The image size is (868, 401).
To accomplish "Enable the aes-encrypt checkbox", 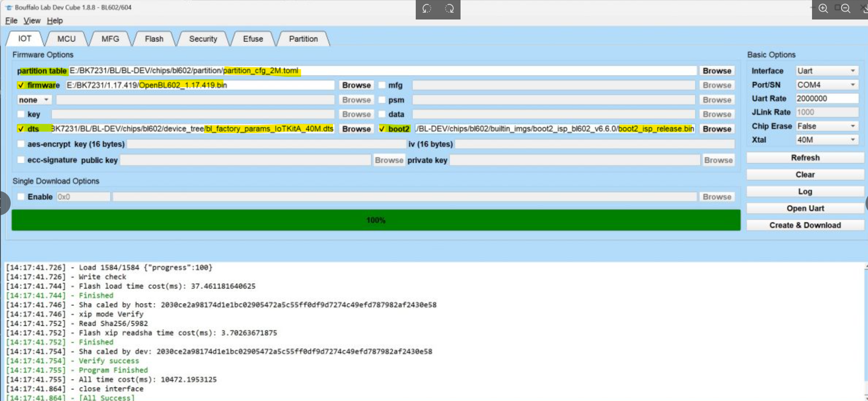I will tap(20, 144).
